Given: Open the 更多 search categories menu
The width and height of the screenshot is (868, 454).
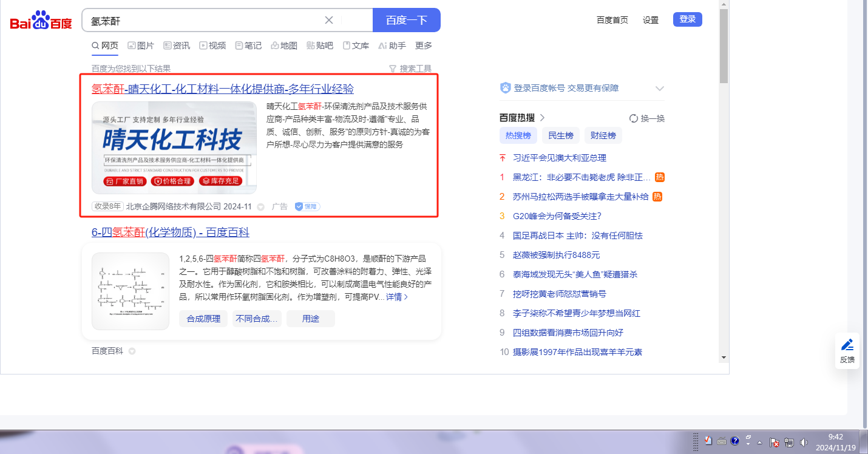Looking at the screenshot, I should click(x=424, y=46).
